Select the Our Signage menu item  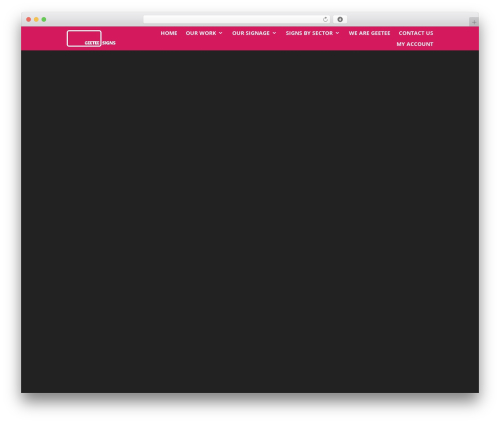pos(251,33)
